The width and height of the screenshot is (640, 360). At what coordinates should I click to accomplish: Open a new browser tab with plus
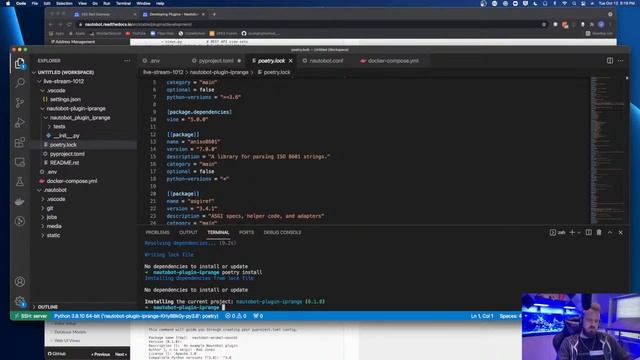[214, 14]
